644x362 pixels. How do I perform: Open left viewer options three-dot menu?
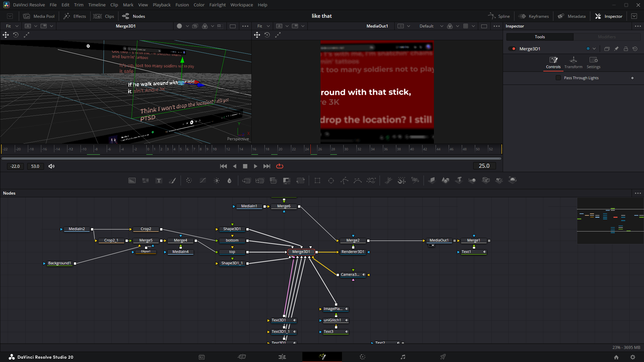pyautogui.click(x=245, y=26)
